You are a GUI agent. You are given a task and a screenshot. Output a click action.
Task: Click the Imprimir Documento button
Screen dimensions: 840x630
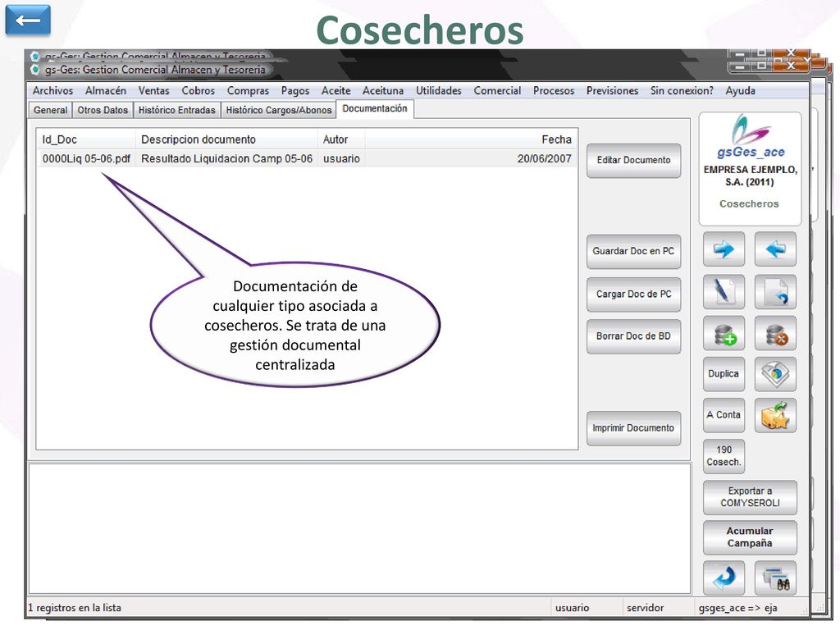(x=634, y=428)
